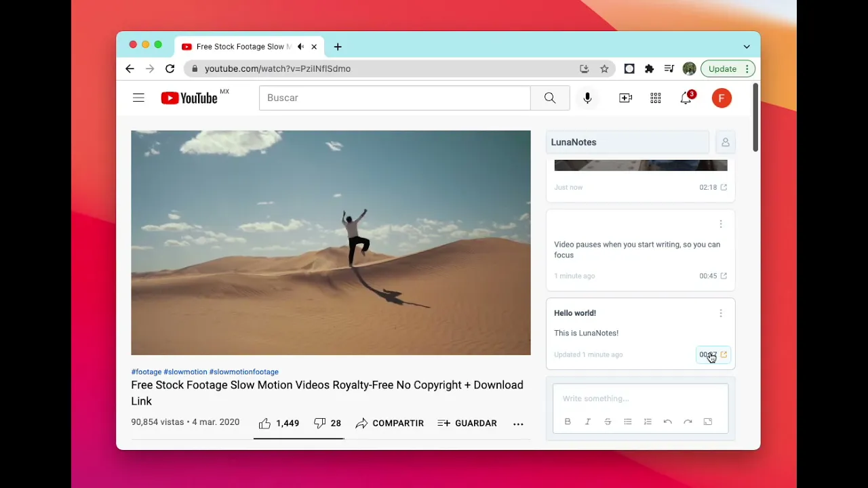868x488 pixels.
Task: Open the Create video camera icon
Action: point(625,98)
